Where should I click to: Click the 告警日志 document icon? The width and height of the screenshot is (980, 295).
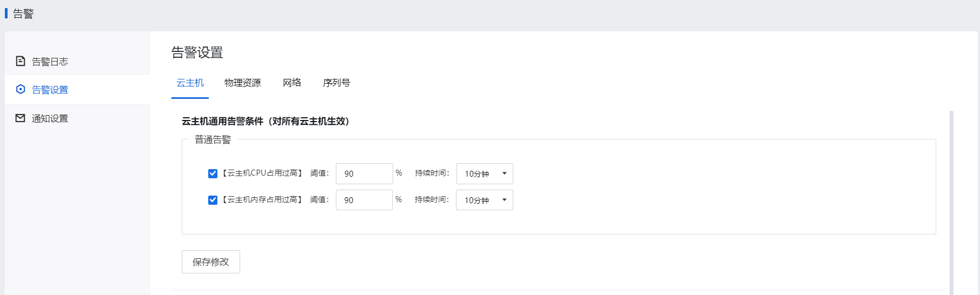point(21,61)
